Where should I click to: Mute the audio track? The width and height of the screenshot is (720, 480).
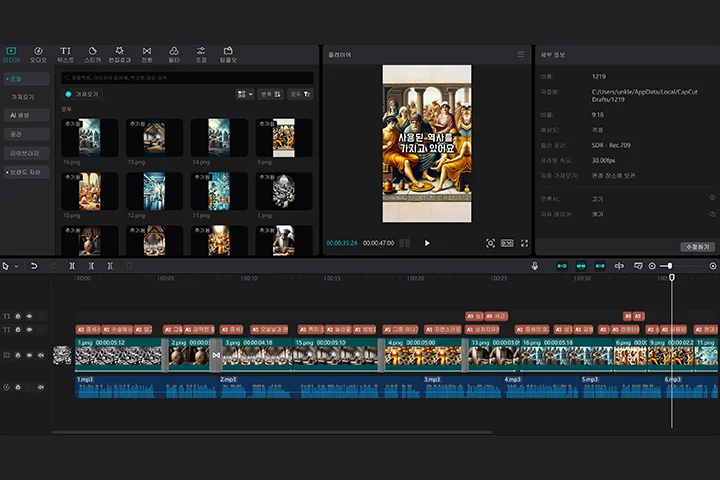[41, 387]
